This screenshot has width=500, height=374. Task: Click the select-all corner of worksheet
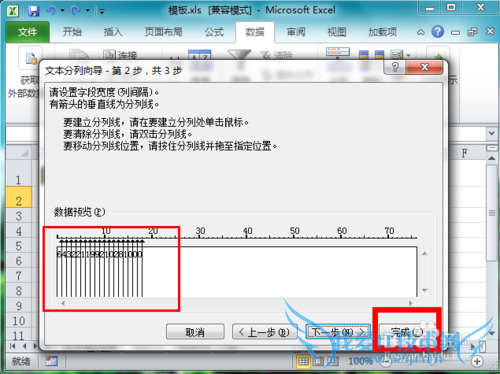(19, 153)
